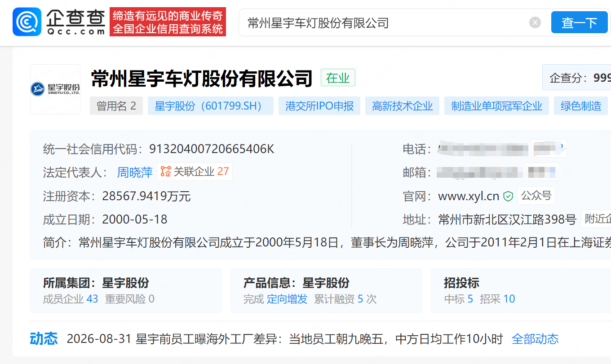611x364 pixels.
Task: Click the 公众号 button
Action: [536, 196]
